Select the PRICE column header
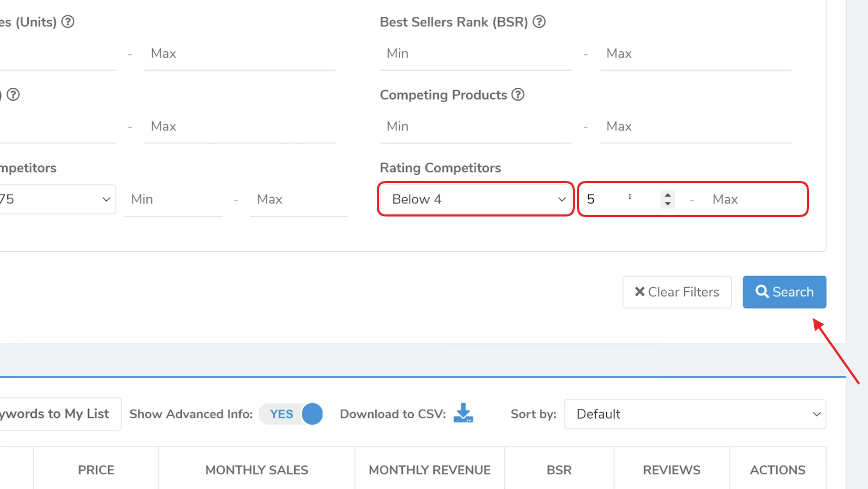This screenshot has width=868, height=489. (x=96, y=470)
